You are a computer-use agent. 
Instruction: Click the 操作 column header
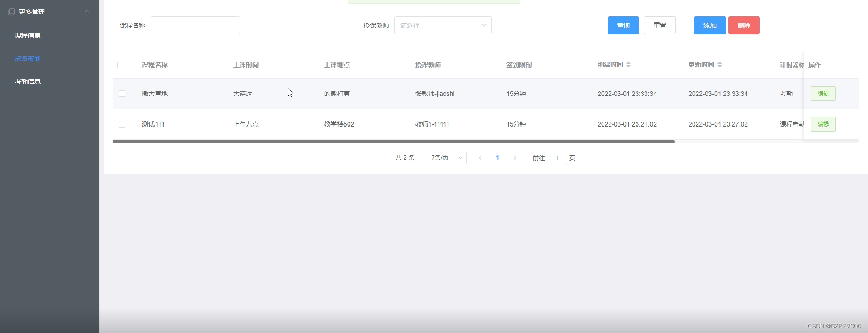(815, 65)
